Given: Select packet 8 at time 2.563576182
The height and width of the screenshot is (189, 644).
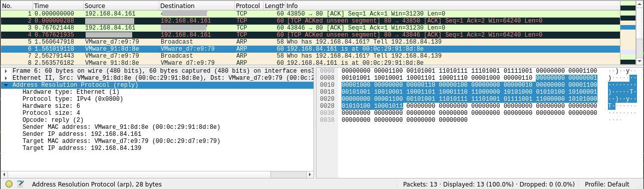Looking at the screenshot, I should [x=310, y=62].
